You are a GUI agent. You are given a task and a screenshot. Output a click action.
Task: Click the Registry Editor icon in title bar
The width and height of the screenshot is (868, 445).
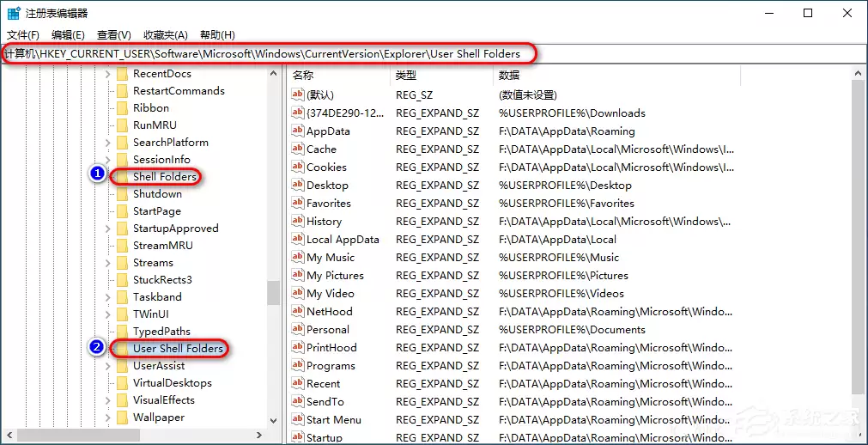[14, 14]
